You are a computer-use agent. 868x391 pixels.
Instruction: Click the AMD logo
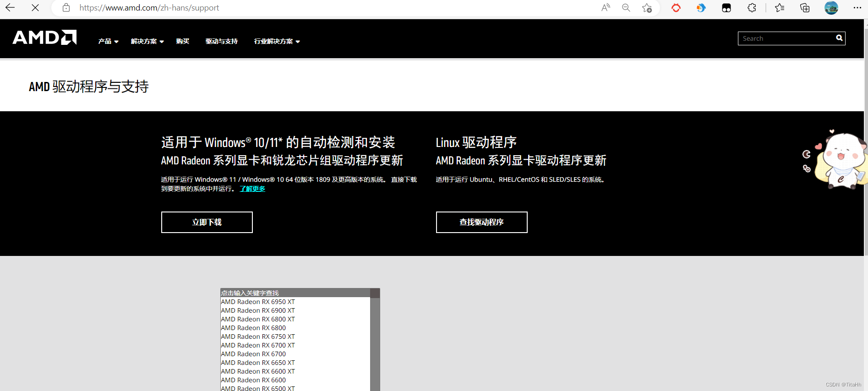[44, 38]
